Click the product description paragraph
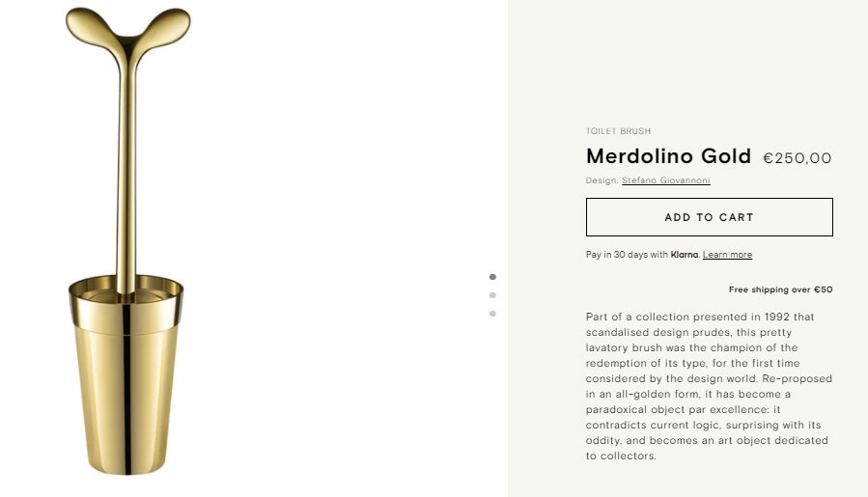Viewport: 868px width, 497px height. click(709, 386)
